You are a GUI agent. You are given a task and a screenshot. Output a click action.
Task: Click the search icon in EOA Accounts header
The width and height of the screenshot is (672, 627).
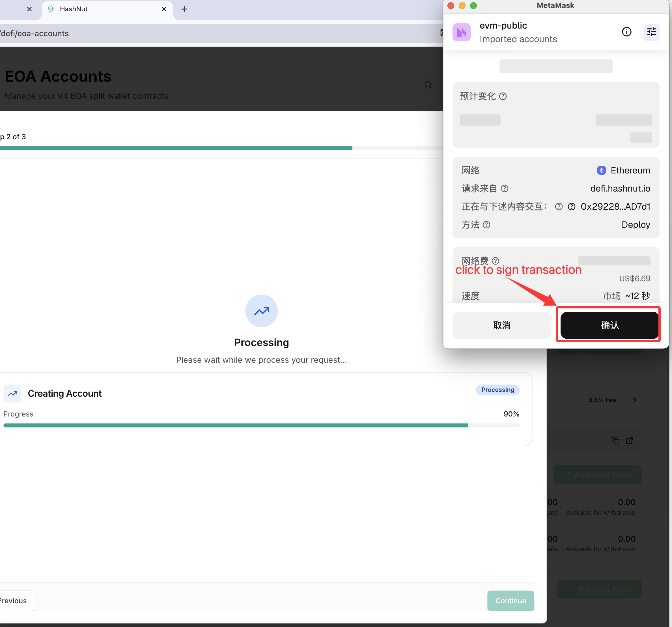[428, 85]
